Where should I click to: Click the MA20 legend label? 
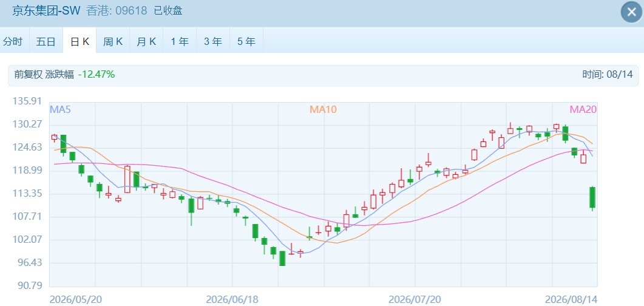point(583,109)
